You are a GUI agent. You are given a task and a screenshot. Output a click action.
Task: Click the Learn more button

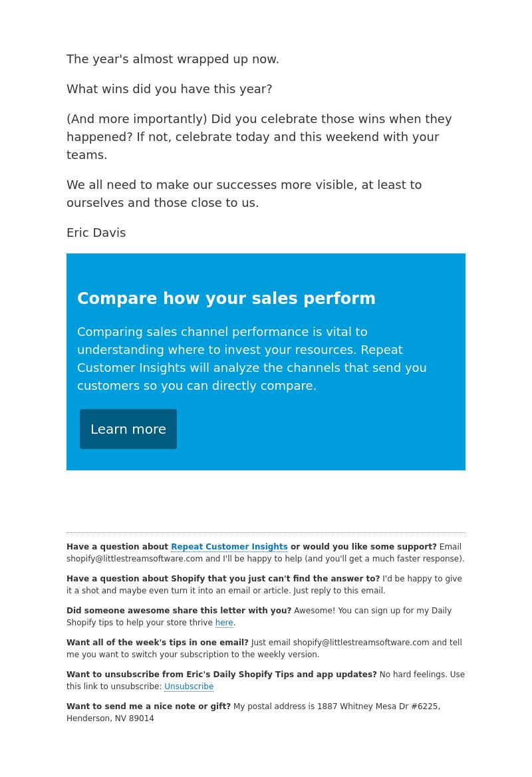[128, 429]
